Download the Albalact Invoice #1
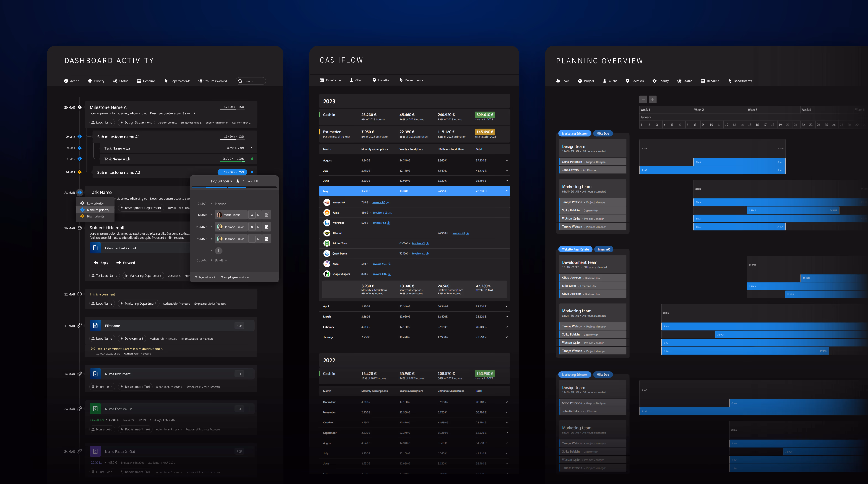The height and width of the screenshot is (484, 868). click(468, 233)
